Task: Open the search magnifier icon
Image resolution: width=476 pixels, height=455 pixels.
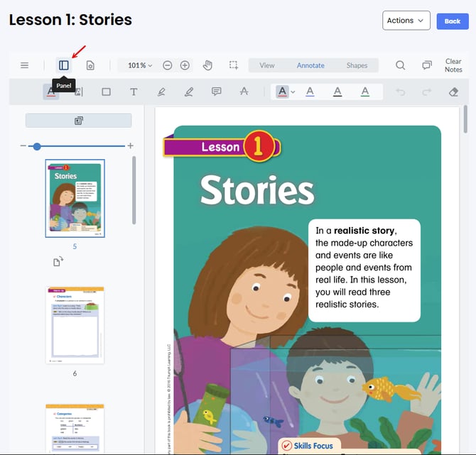Action: 401,65
